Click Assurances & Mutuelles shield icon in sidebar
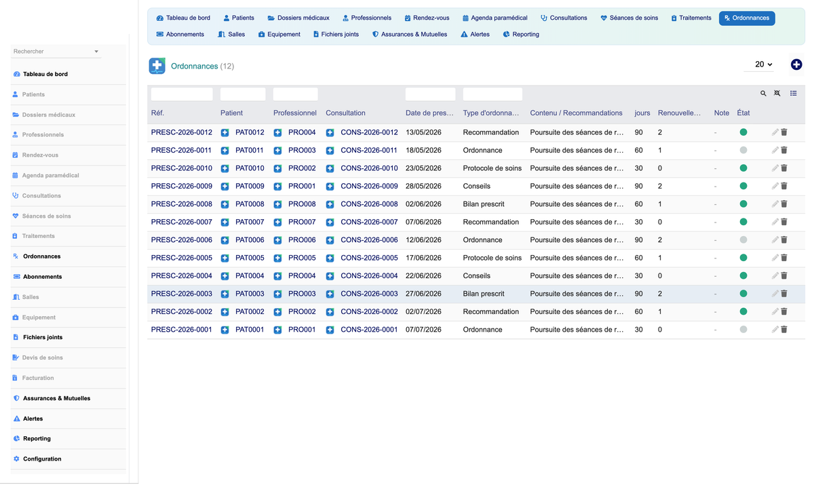Screen dimensions: 814x504 pos(17,398)
